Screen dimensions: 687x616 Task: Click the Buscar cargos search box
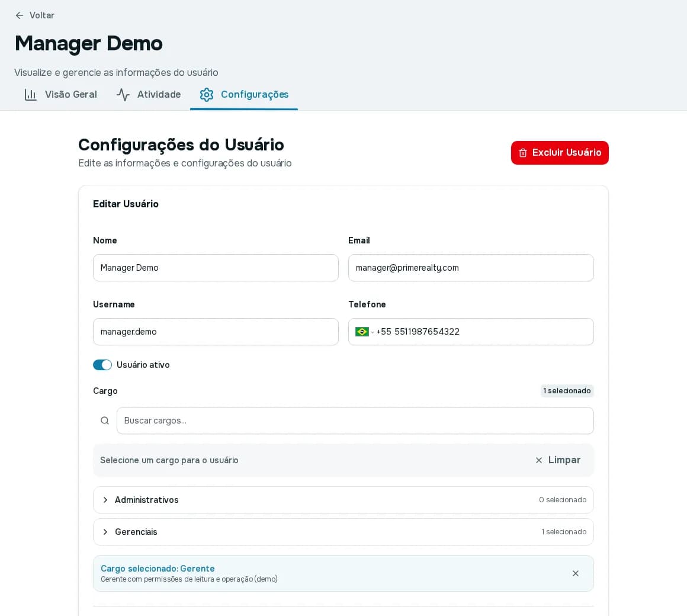(355, 421)
